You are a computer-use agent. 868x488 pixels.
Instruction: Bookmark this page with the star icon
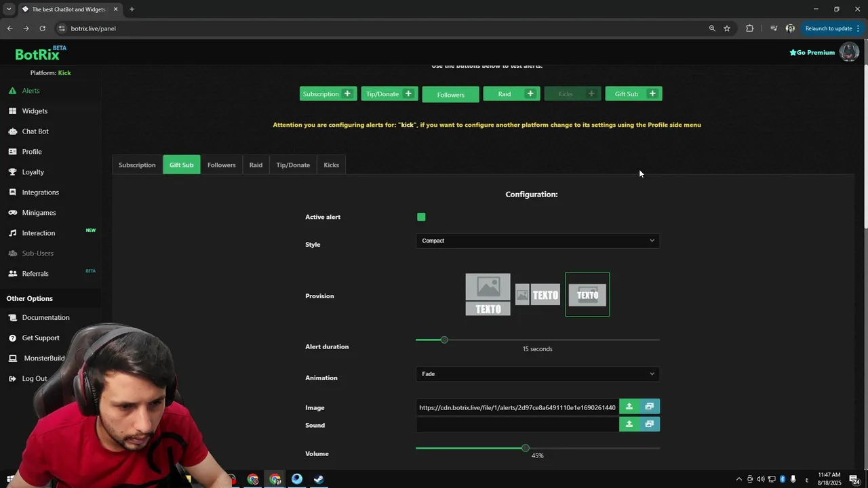[x=727, y=28]
